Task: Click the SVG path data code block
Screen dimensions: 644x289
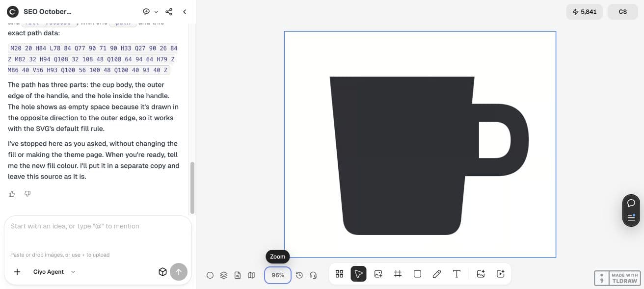Action: pos(93,59)
